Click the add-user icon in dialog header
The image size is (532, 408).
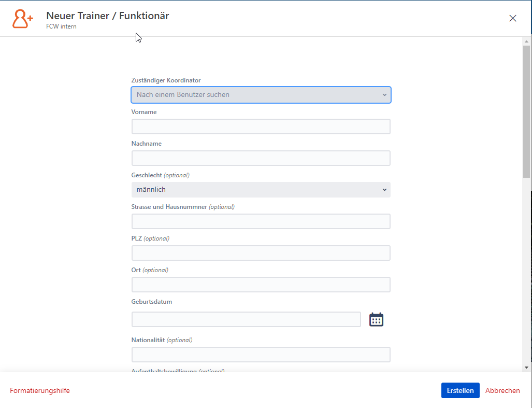click(22, 19)
